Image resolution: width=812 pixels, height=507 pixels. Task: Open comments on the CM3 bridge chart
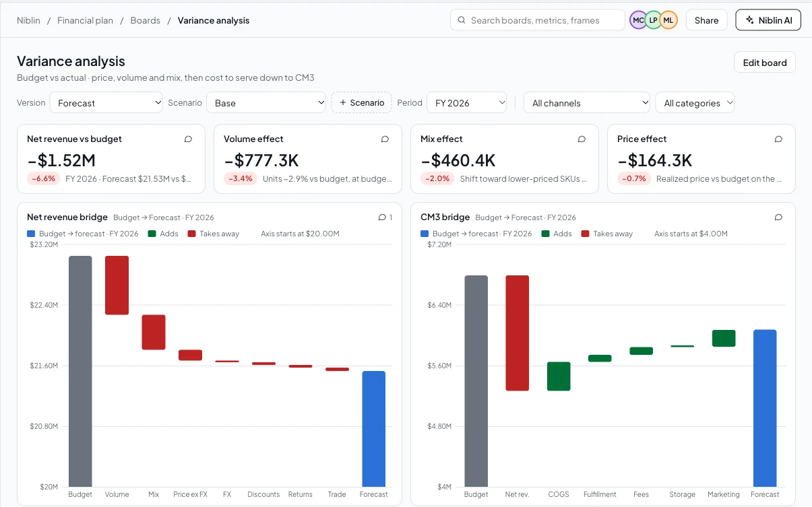coord(778,217)
